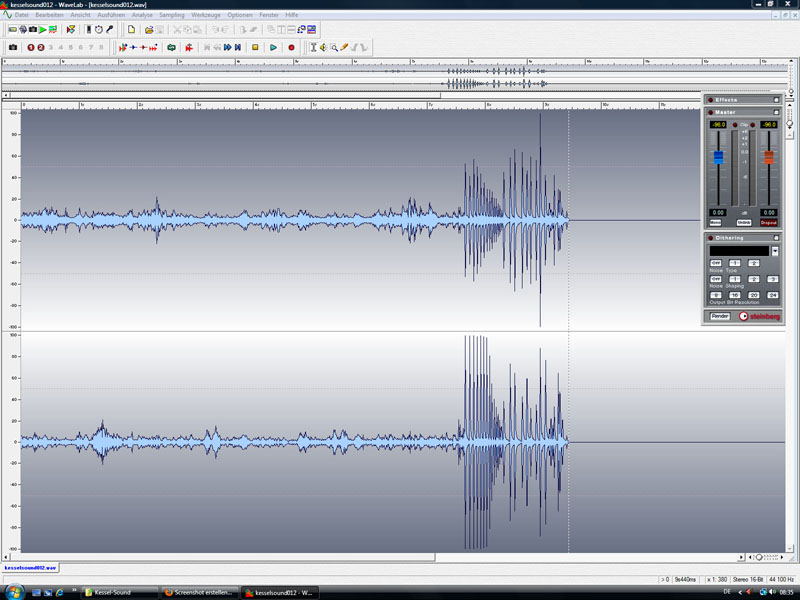The image size is (800, 600).
Task: Open the Sampling menu
Action: pyautogui.click(x=171, y=15)
